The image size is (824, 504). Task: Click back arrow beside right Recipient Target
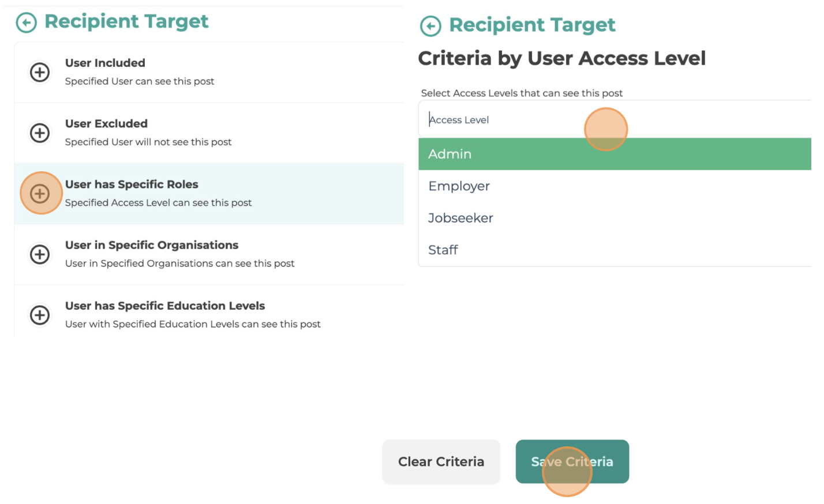430,27
